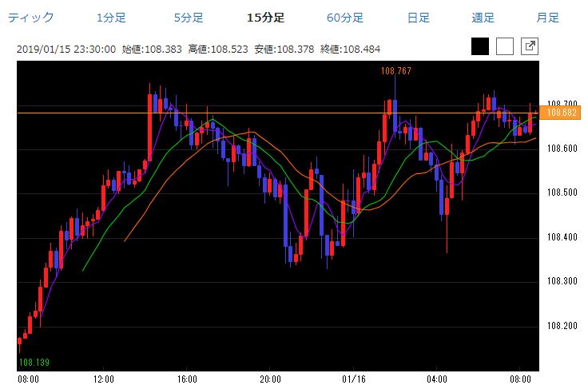Click the 16:00 time axis label
This screenshot has height=389, width=588.
187,379
